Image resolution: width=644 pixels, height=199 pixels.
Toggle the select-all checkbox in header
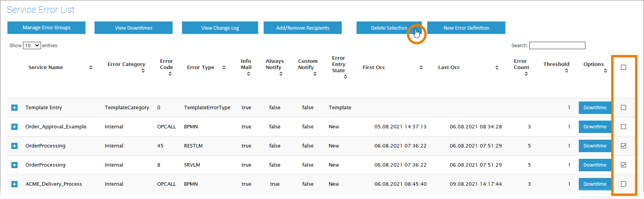pyautogui.click(x=623, y=68)
